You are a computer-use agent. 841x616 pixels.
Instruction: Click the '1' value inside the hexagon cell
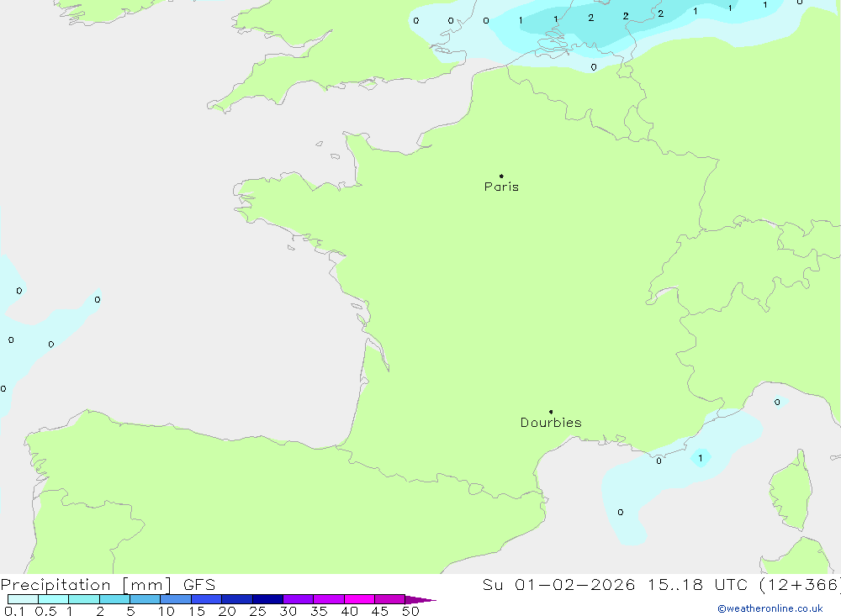(700, 458)
